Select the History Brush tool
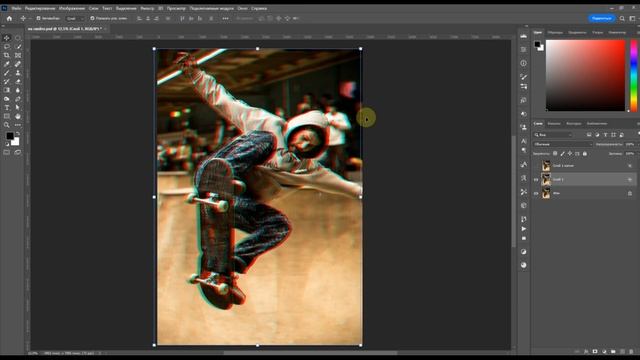The width and height of the screenshot is (640, 360). coord(7,82)
